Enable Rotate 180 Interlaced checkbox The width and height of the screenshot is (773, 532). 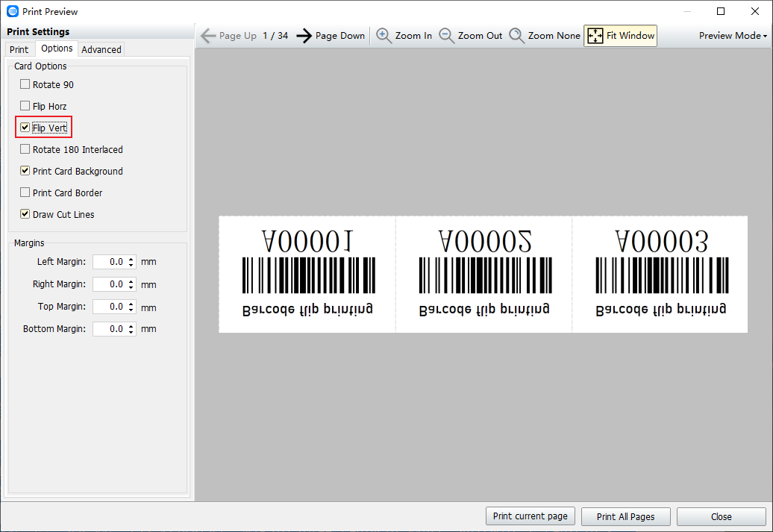click(x=25, y=149)
